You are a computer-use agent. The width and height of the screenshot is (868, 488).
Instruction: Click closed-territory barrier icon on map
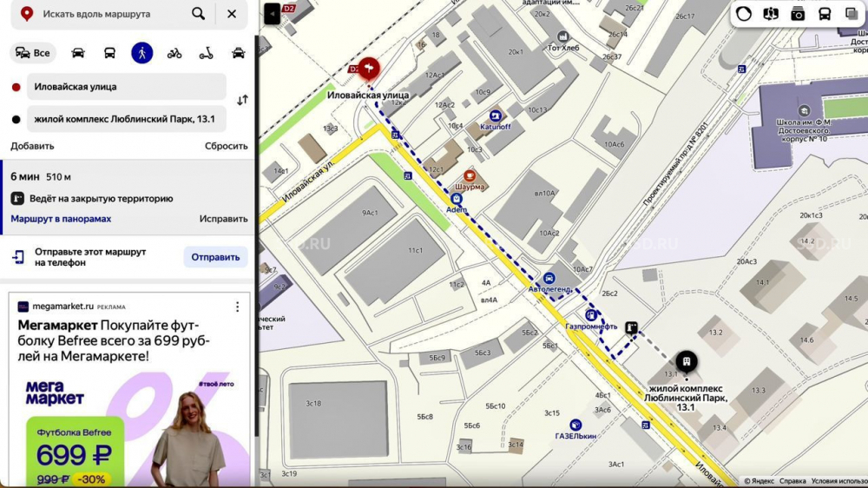[x=631, y=328]
